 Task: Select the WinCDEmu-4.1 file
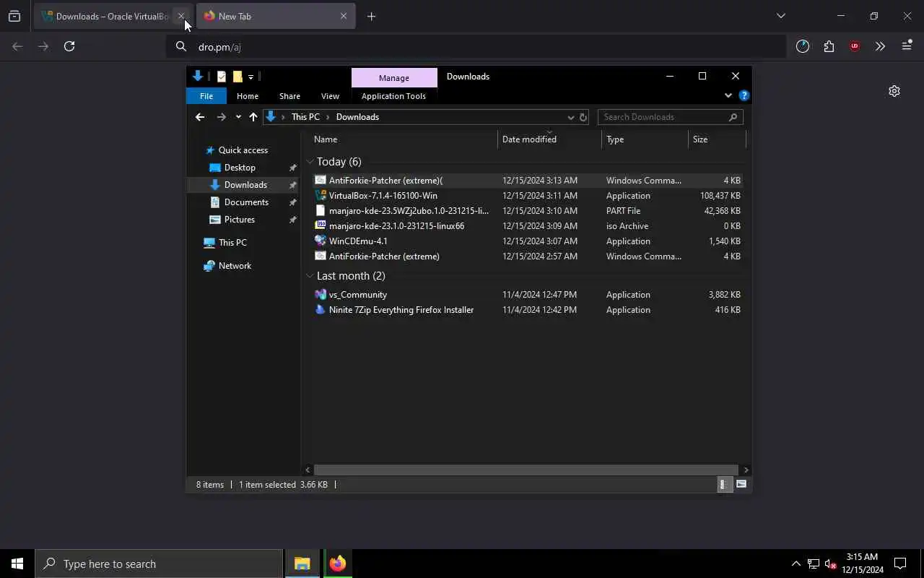(528, 241)
